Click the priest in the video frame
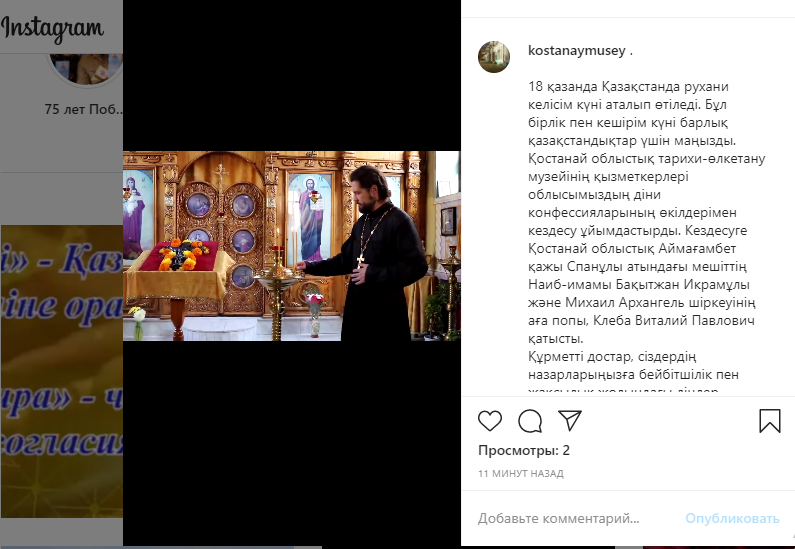 (x=373, y=253)
